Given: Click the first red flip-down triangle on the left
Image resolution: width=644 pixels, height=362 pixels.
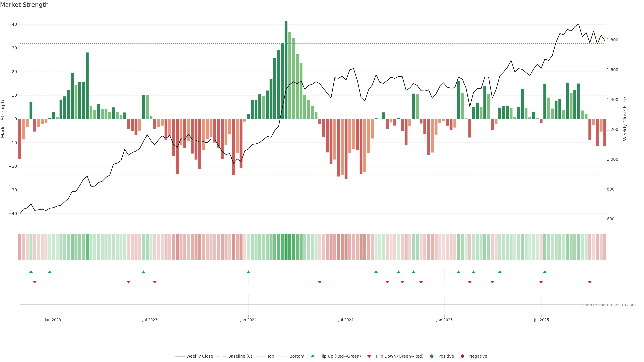Looking at the screenshot, I should coord(35,282).
